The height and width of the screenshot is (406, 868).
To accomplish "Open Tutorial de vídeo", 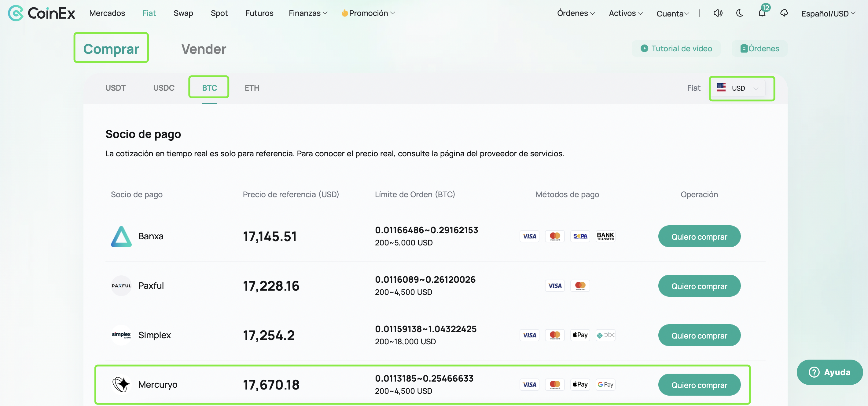I will pos(676,49).
